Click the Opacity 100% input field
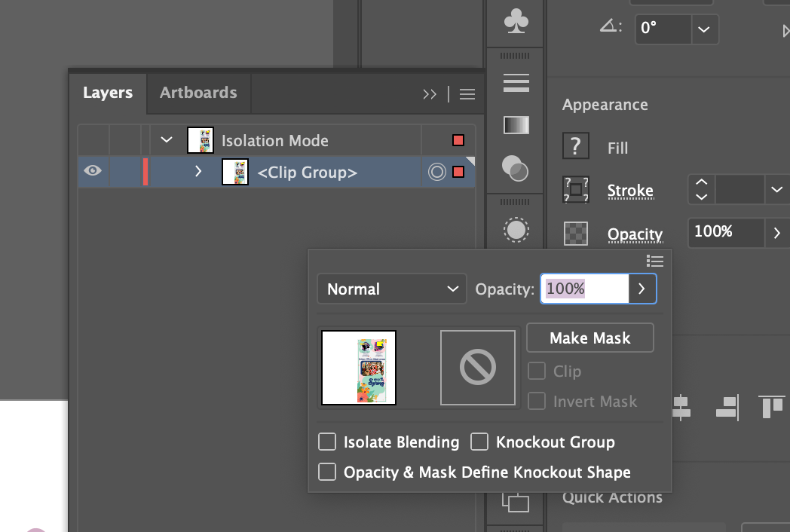Viewport: 790px width, 532px height. pos(584,289)
